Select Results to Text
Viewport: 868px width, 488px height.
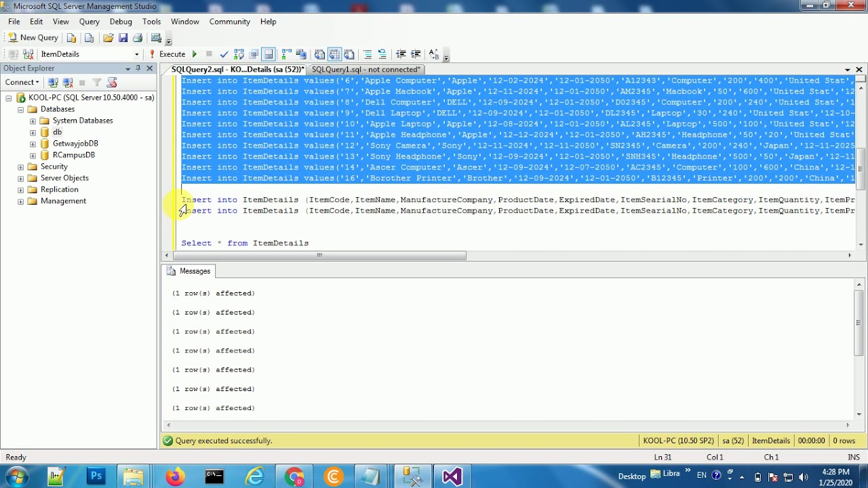[x=319, y=54]
